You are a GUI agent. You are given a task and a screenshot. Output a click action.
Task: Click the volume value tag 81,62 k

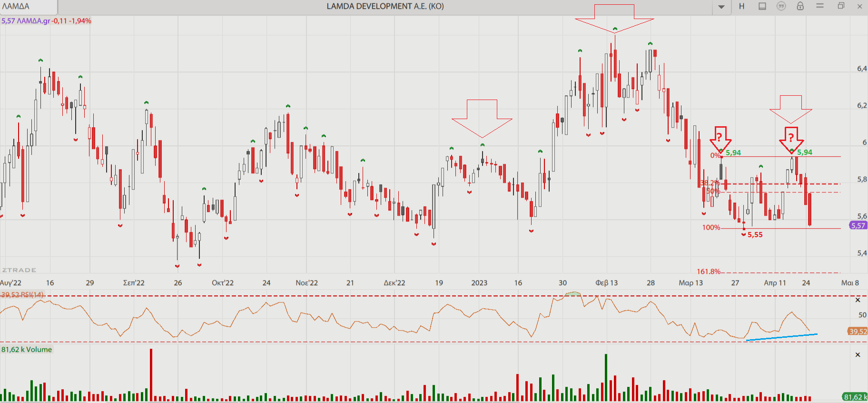[855, 397]
